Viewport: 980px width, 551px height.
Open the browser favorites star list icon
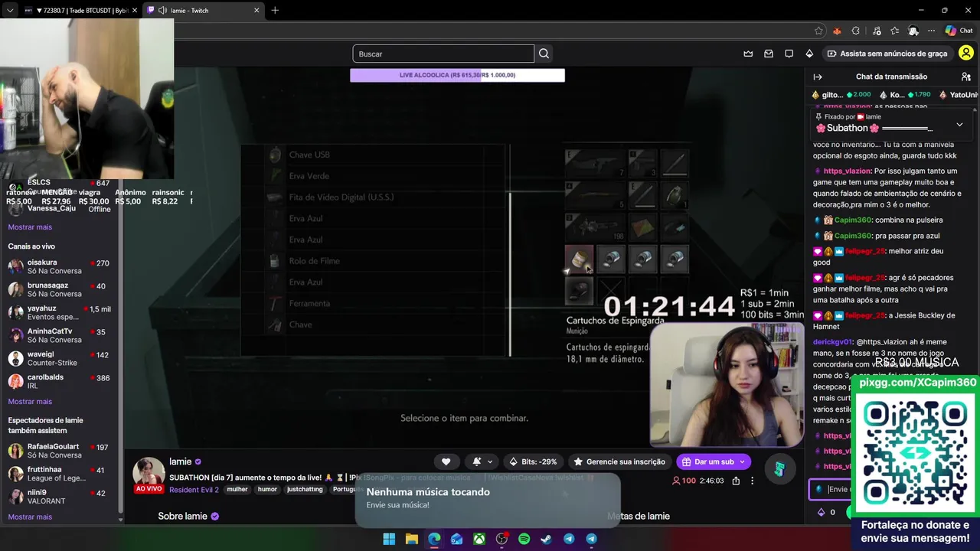(x=894, y=31)
